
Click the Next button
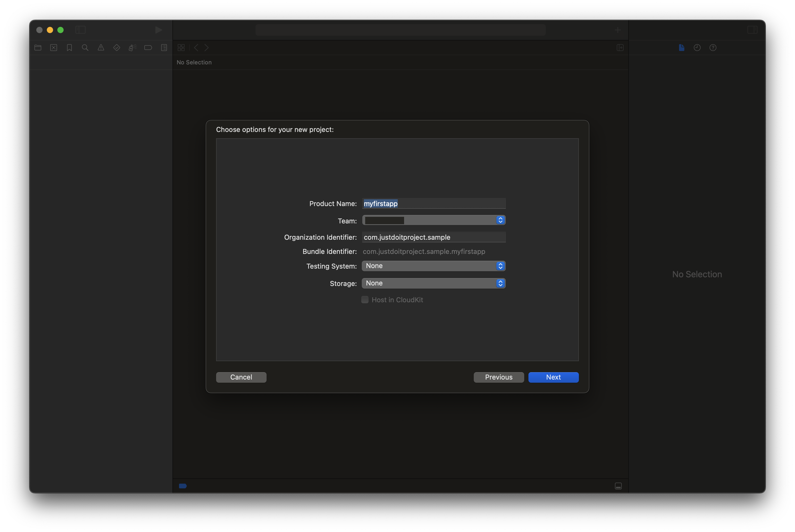pos(553,377)
